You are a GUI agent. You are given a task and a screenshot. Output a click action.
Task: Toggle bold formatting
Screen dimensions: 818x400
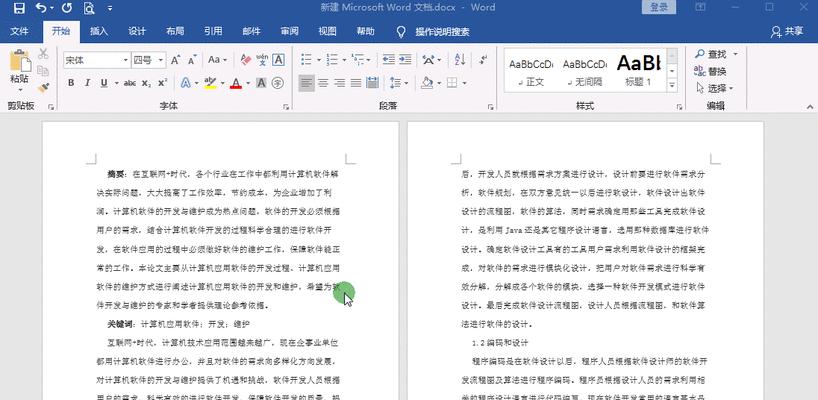click(x=71, y=83)
